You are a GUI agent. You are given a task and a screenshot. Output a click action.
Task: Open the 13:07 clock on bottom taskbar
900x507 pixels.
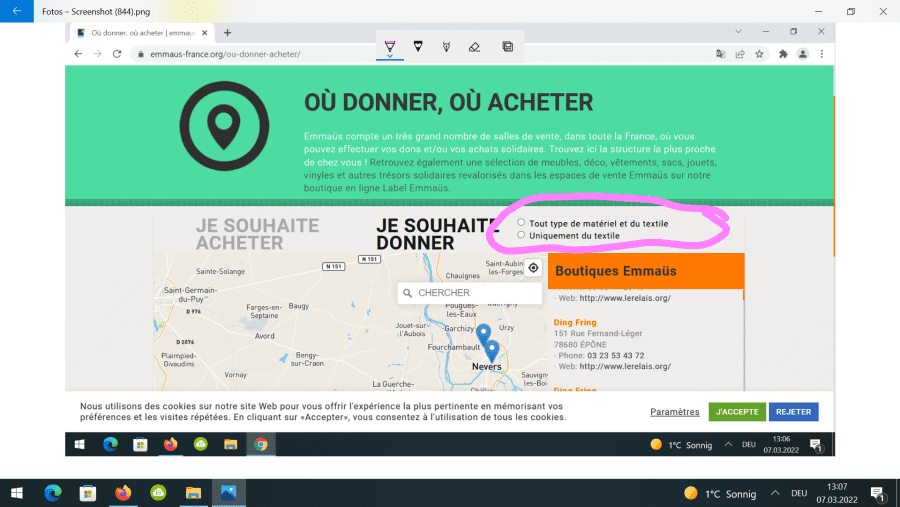(837, 493)
